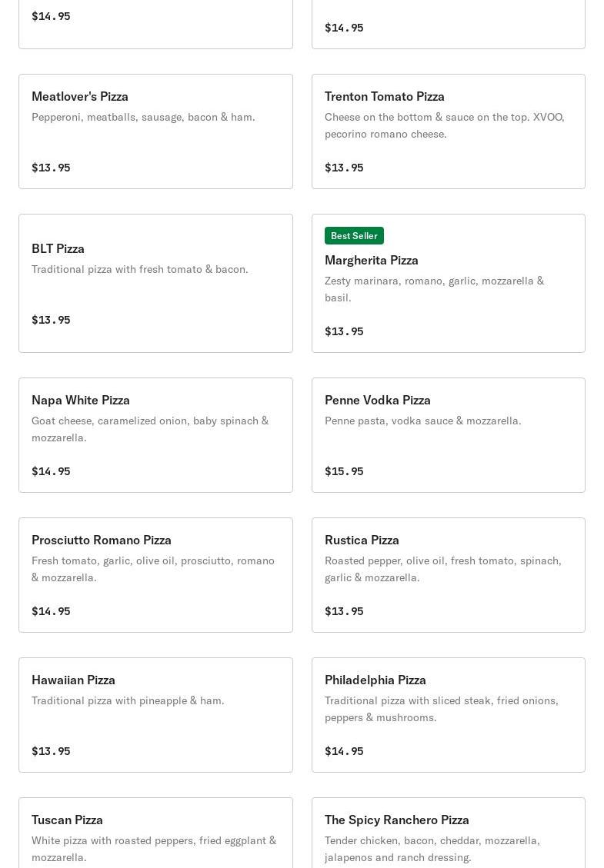The height and width of the screenshot is (868, 604).
Task: Click the BLT Pizza title
Action: tap(58, 248)
